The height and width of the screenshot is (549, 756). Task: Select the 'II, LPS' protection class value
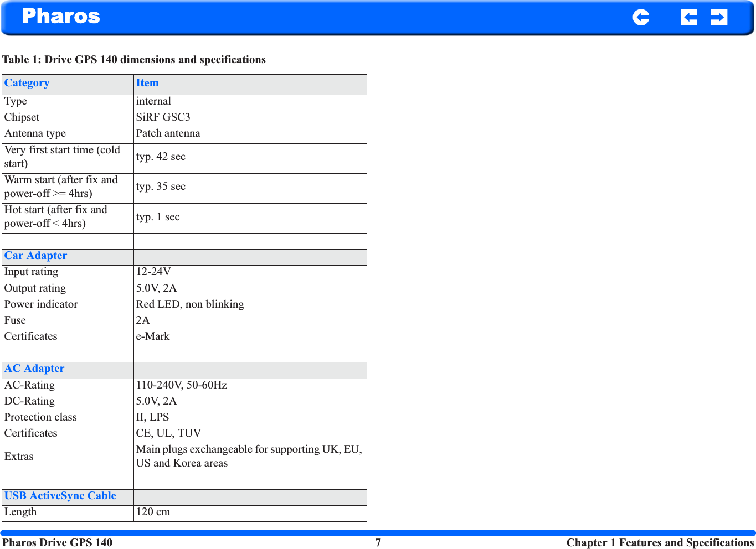[x=153, y=417]
